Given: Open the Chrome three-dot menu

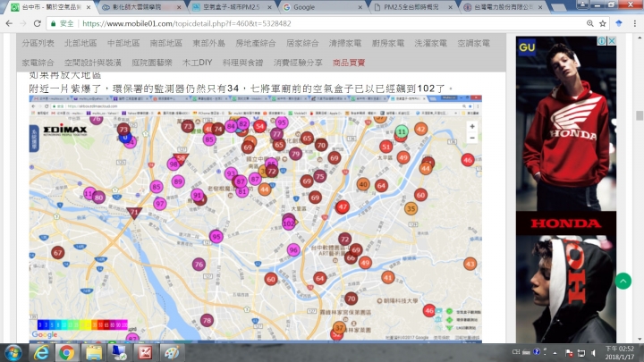Looking at the screenshot, I should tap(634, 23).
